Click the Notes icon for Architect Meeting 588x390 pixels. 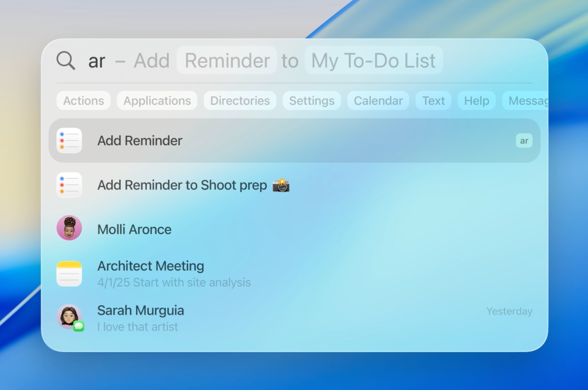point(69,274)
